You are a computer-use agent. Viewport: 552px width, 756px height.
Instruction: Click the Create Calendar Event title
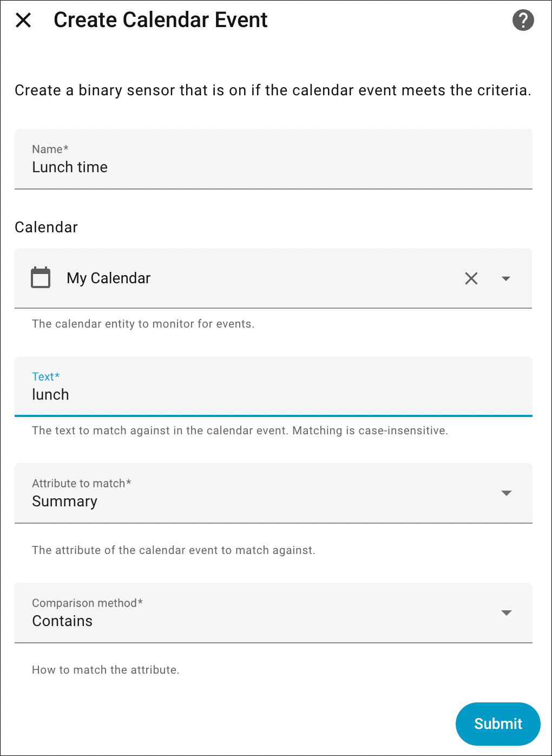coord(160,20)
